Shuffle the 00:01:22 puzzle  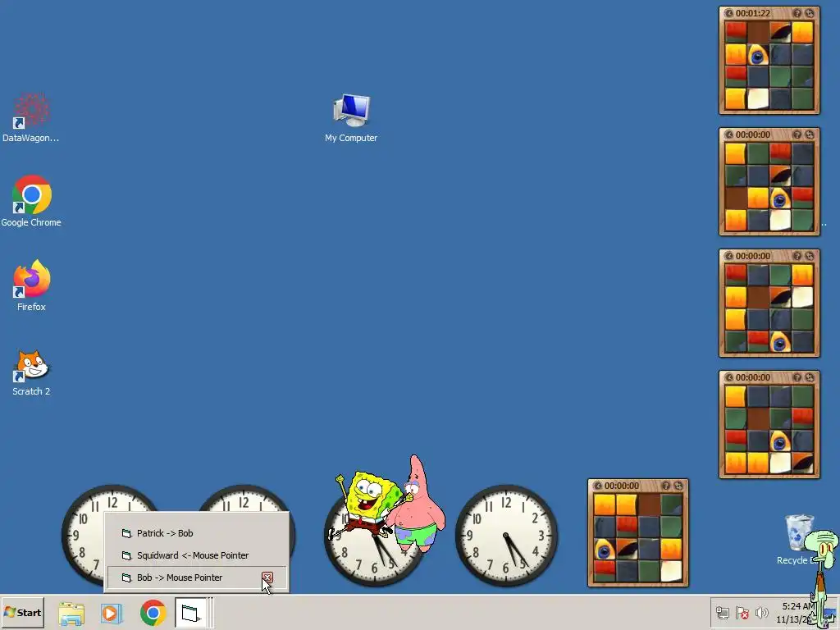coord(810,13)
